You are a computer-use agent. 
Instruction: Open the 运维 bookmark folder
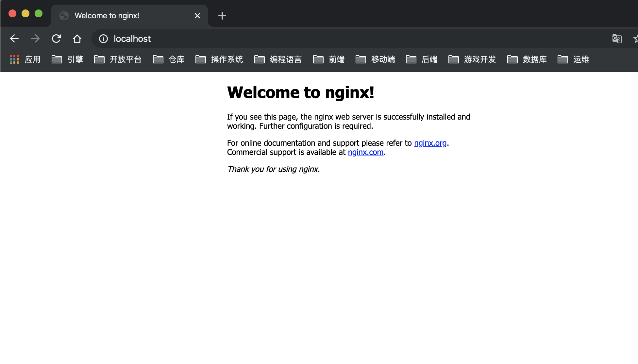pyautogui.click(x=573, y=59)
